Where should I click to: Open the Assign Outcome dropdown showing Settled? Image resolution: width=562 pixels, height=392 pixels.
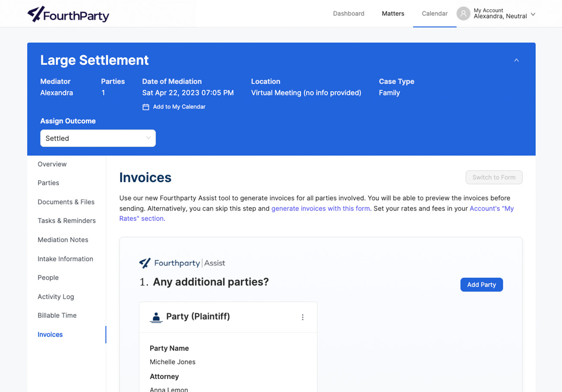pyautogui.click(x=98, y=138)
